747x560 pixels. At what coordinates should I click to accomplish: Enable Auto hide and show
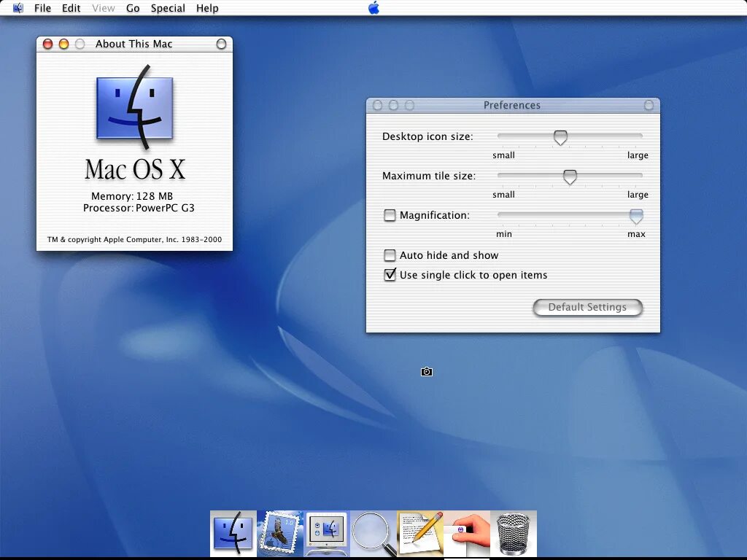390,255
